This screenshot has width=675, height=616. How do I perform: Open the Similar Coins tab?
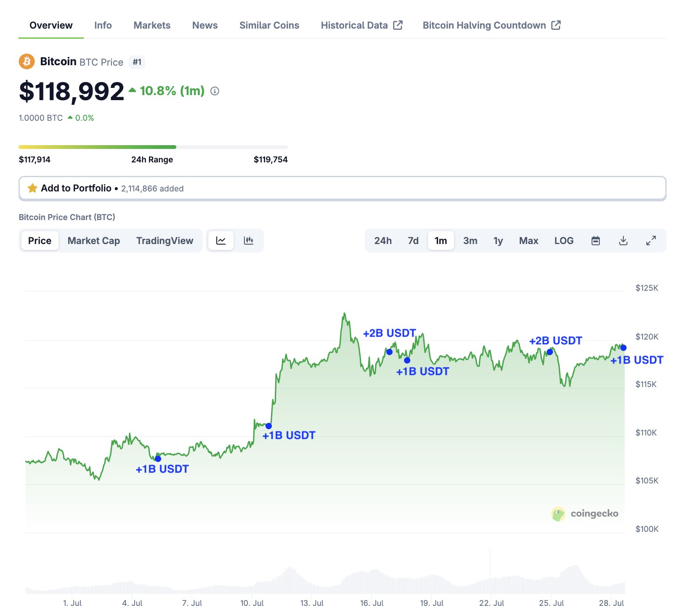(x=269, y=25)
